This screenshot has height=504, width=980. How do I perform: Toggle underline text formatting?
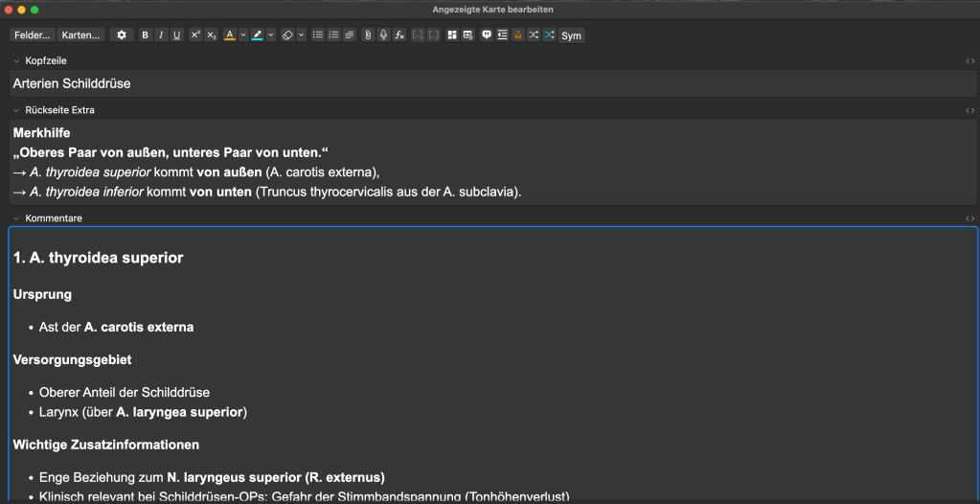coord(176,35)
